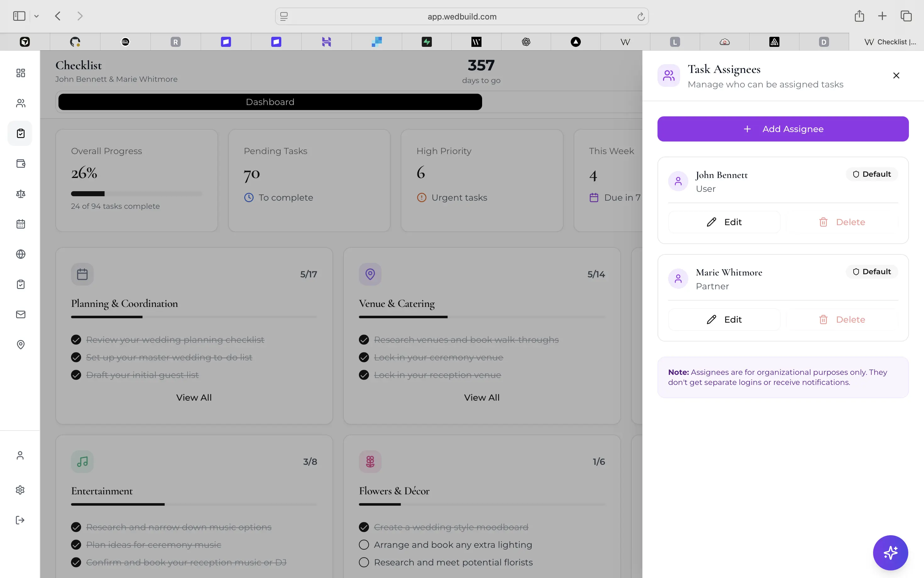Open the High Priority card
Viewport: 924px width, 578px height.
pos(482,181)
